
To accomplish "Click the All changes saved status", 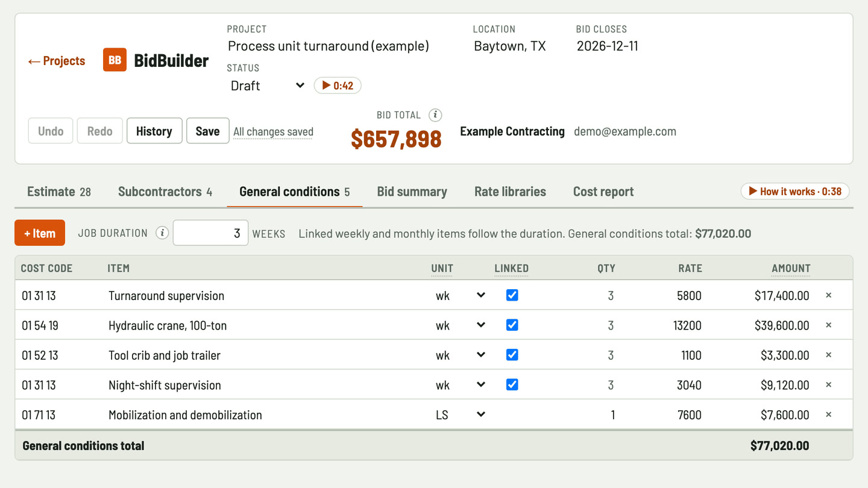I will [x=273, y=131].
